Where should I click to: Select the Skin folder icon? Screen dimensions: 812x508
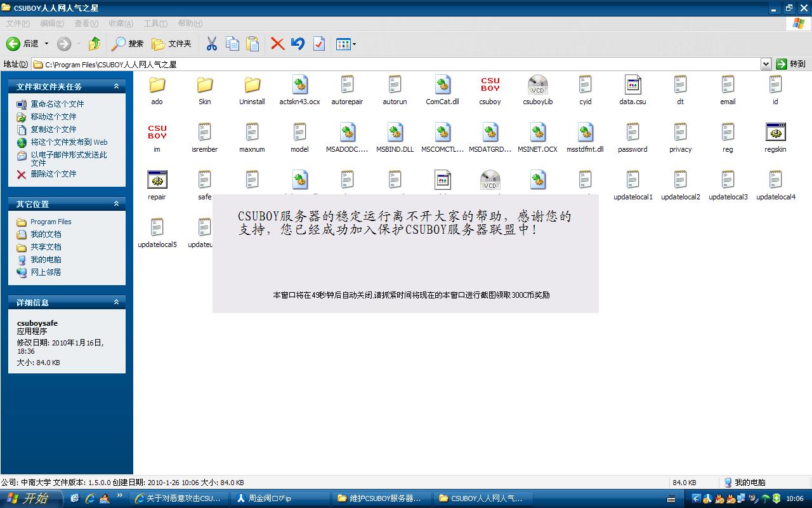(x=204, y=84)
